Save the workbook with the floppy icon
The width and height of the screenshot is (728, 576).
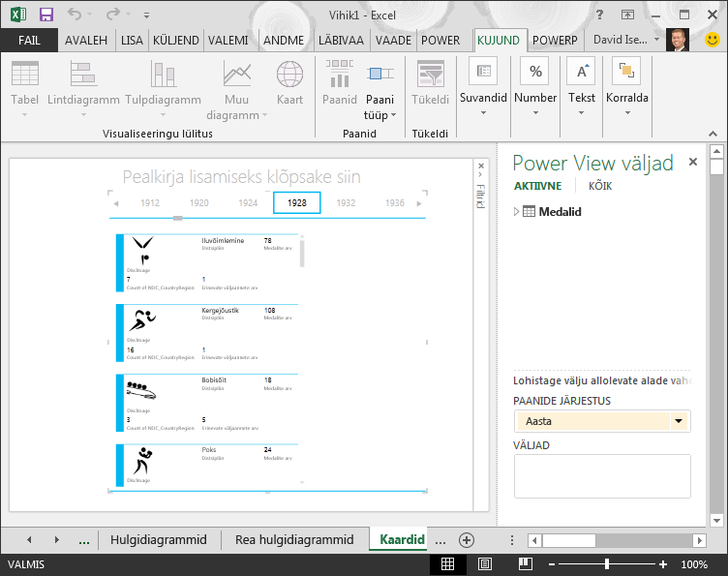45,15
